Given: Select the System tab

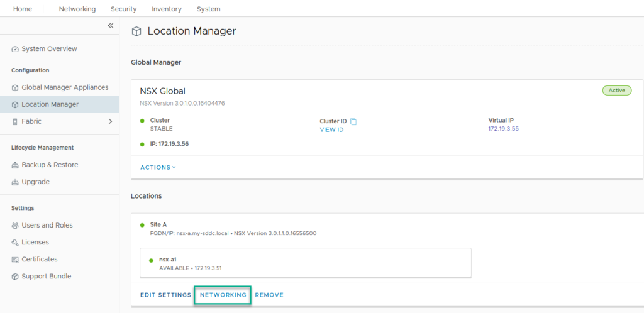Looking at the screenshot, I should [x=209, y=9].
